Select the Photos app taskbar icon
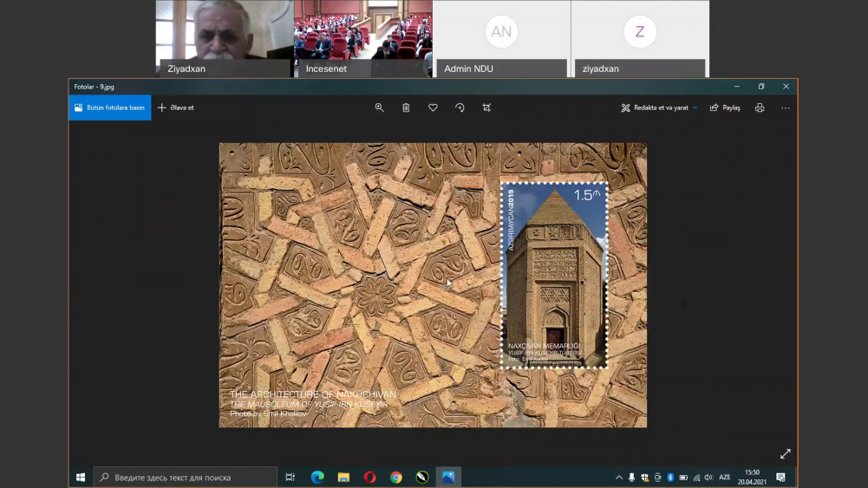 448,477
